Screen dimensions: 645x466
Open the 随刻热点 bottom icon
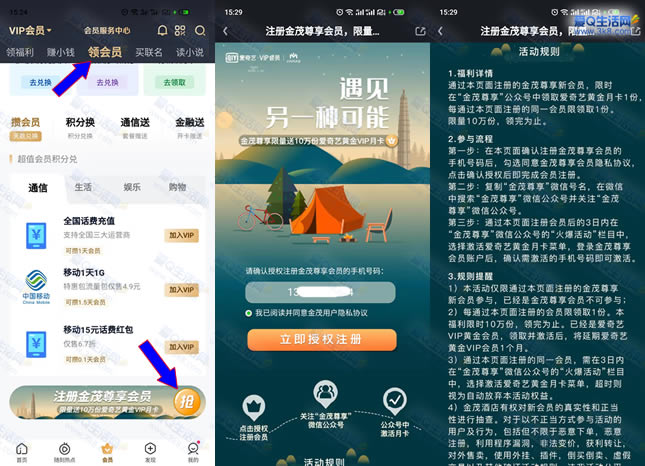(65, 452)
